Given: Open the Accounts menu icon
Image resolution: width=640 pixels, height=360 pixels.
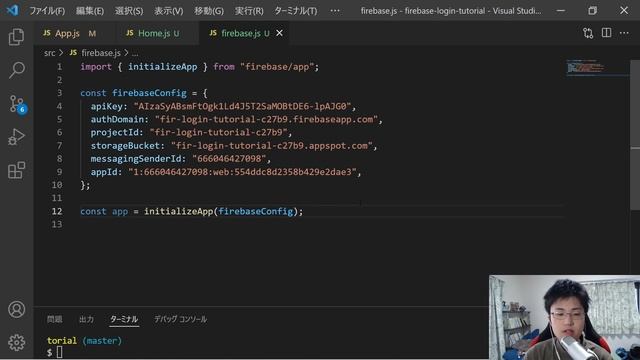Looking at the screenshot, I should [16, 309].
